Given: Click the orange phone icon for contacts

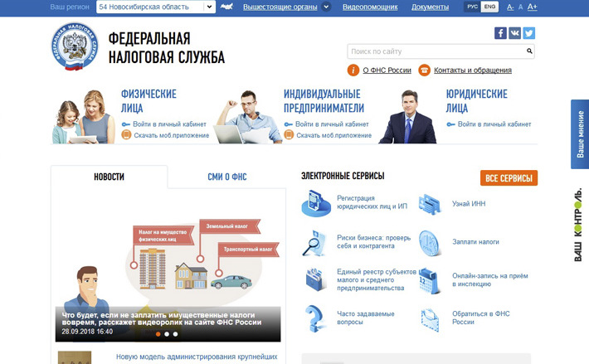Looking at the screenshot, I should (424, 70).
